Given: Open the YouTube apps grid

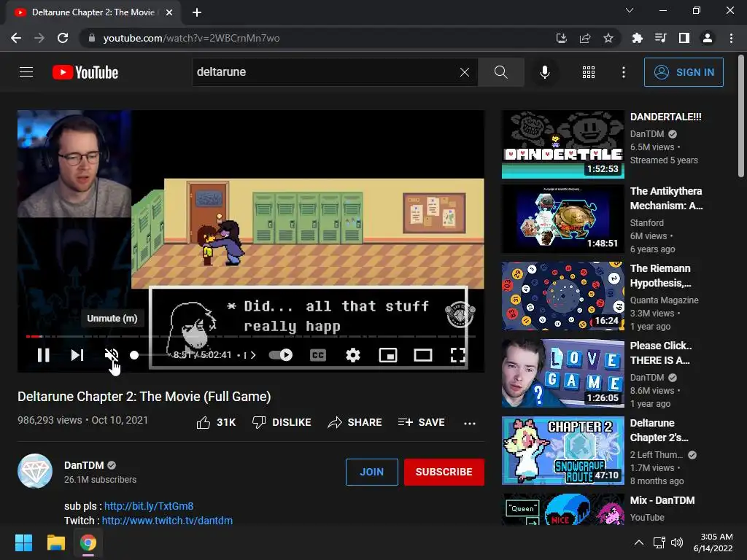Looking at the screenshot, I should click(x=589, y=72).
